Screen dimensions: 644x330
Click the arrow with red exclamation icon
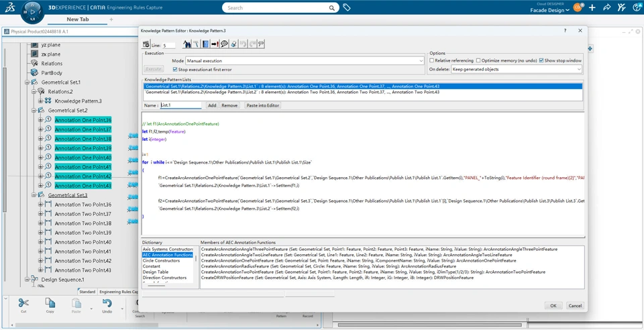click(x=215, y=44)
